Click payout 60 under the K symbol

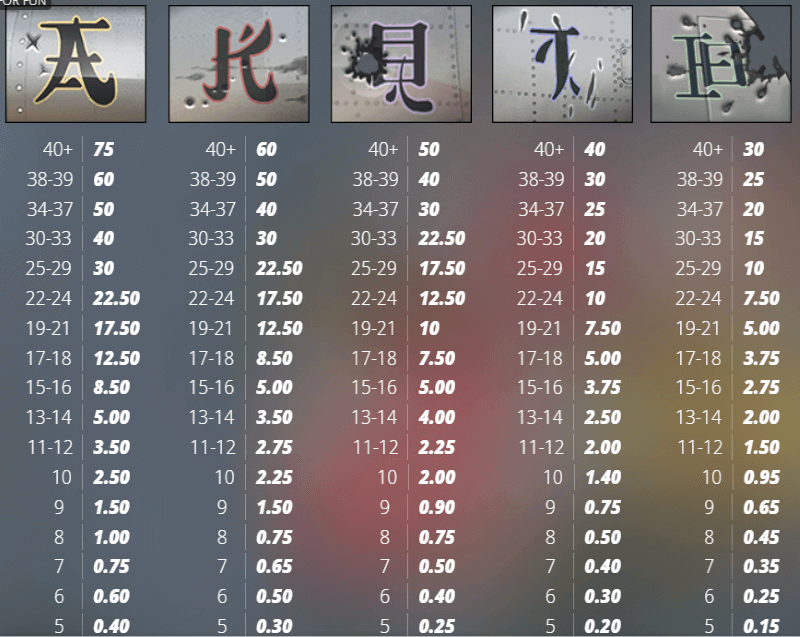pyautogui.click(x=266, y=149)
